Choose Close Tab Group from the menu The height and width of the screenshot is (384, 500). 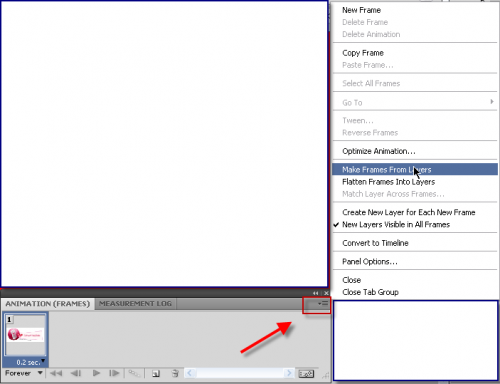(x=415, y=292)
